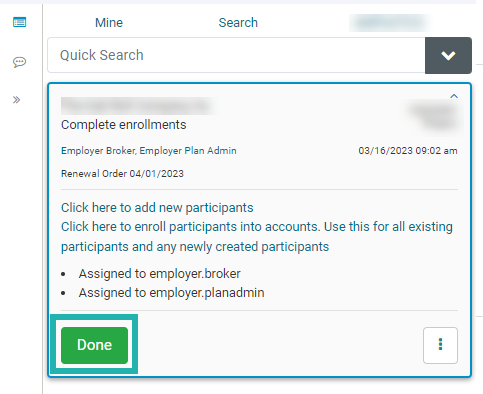Select the blurred third tab
Viewport: 483px width, 394px height.
389,23
